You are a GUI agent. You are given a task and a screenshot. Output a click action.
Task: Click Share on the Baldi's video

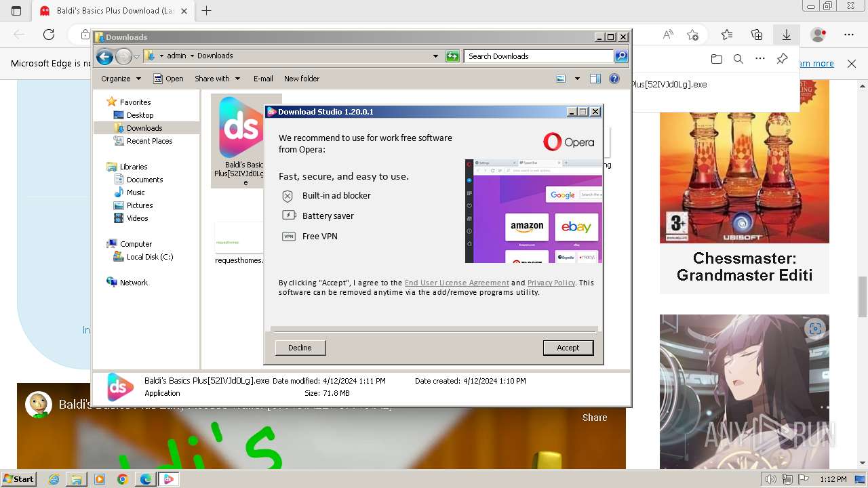coord(595,418)
